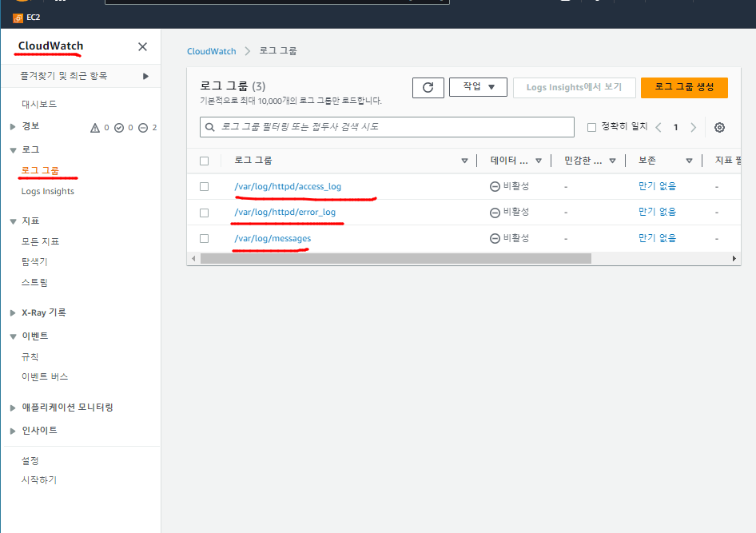Click the Logs Insights에서 보기 button
The width and height of the screenshot is (756, 533).
click(575, 88)
